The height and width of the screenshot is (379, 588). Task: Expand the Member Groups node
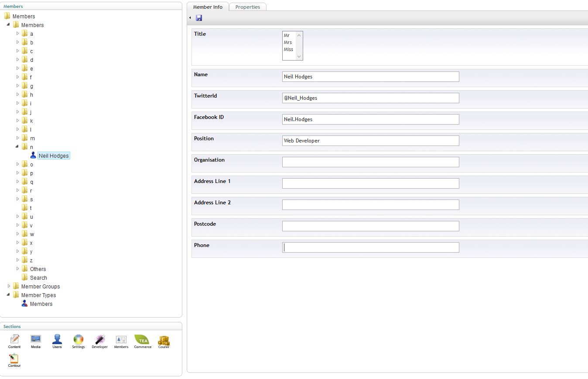click(x=9, y=286)
